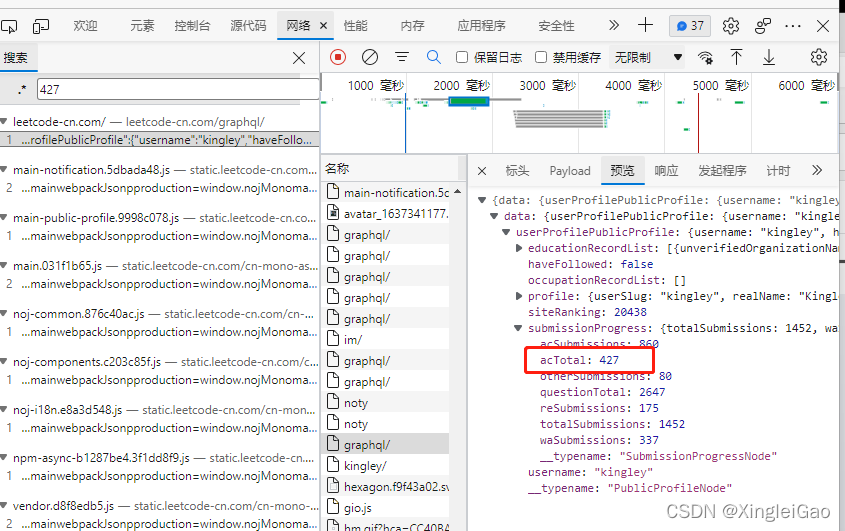Image resolution: width=845 pixels, height=531 pixels.
Task: Open DevTools settings gear in top bar
Action: click(731, 26)
